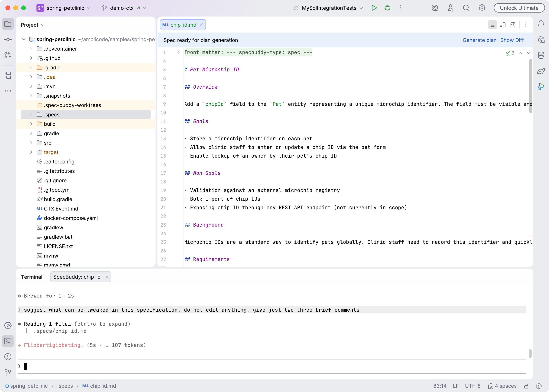Switch to preview-only view mode
549x392 pixels.
click(x=513, y=25)
